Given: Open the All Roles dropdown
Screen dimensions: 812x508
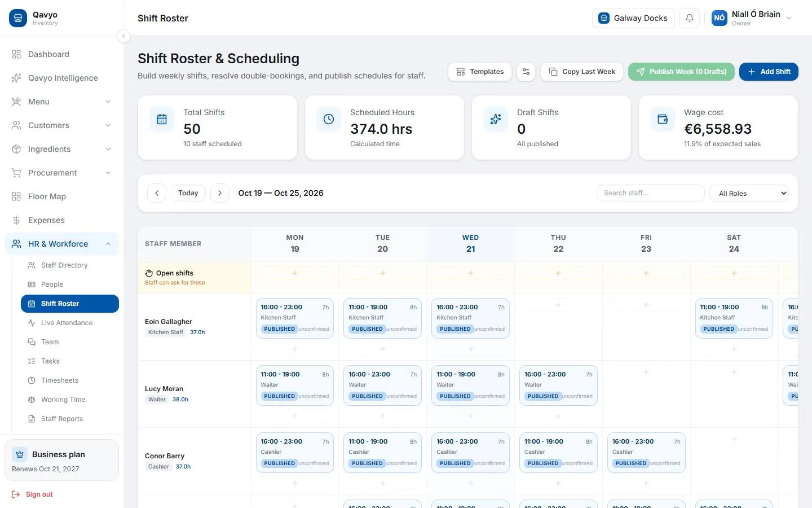Looking at the screenshot, I should tap(749, 193).
